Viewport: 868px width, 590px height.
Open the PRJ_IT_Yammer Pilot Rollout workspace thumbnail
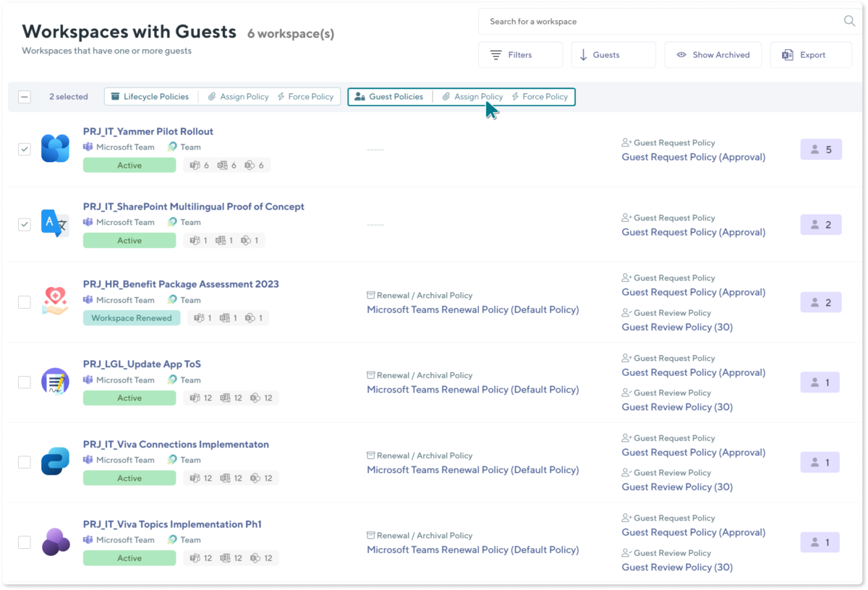[55, 147]
